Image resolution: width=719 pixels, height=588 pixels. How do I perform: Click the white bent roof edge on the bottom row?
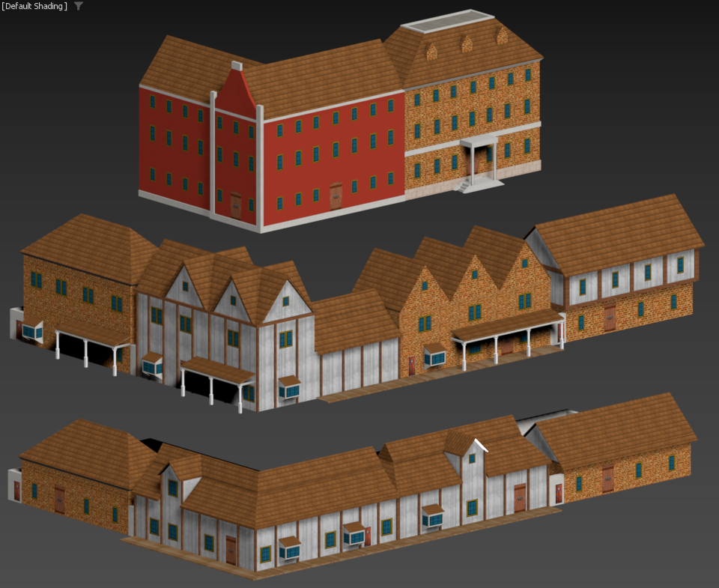pyautogui.click(x=481, y=444)
